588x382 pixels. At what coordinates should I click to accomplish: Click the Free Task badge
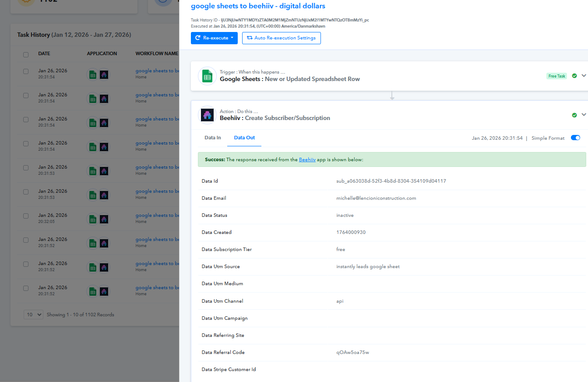tap(556, 76)
